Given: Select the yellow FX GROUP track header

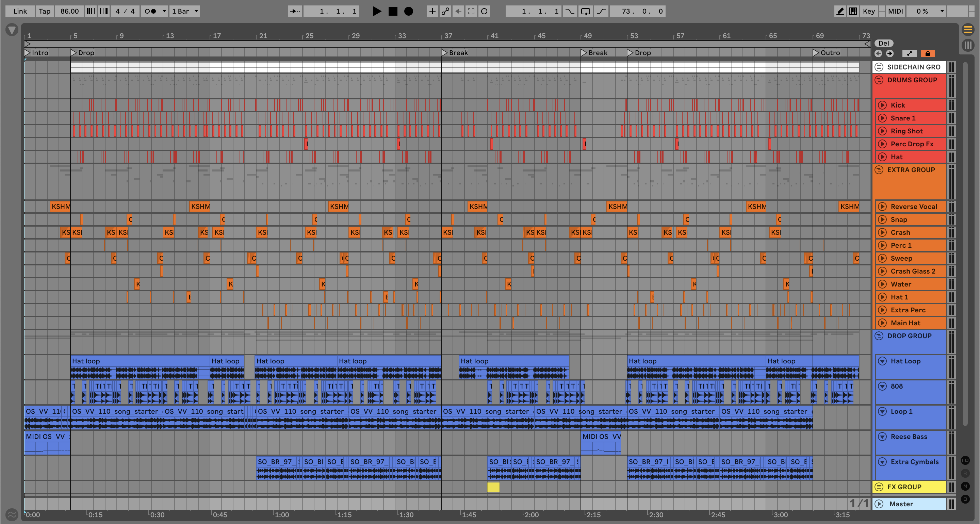Looking at the screenshot, I should pos(913,487).
